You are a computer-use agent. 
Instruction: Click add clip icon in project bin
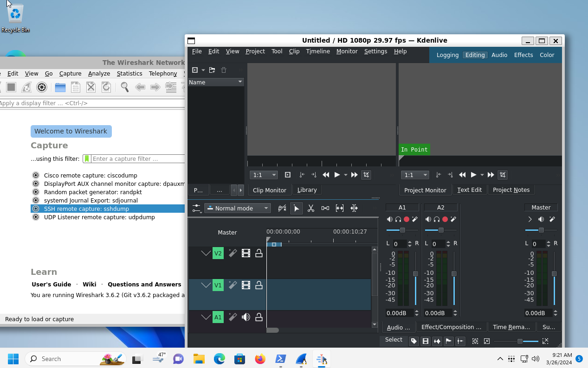pos(195,70)
